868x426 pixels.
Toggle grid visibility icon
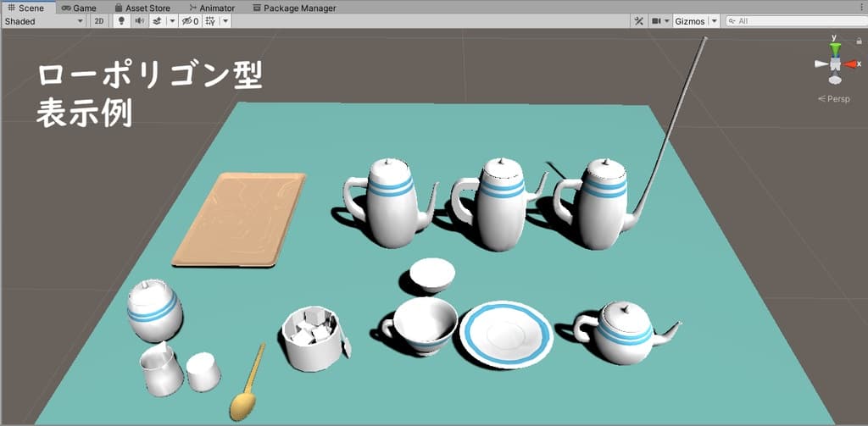click(x=210, y=21)
